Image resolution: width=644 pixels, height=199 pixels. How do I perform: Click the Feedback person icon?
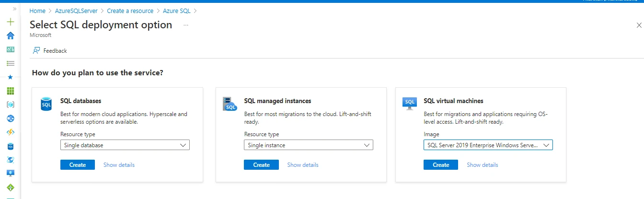point(37,50)
